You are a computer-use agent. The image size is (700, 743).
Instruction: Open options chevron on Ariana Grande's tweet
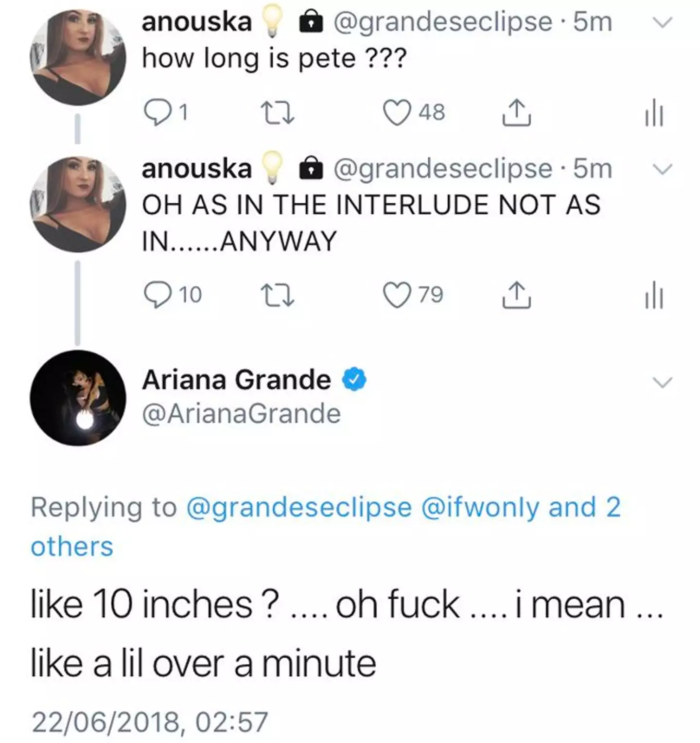point(662,383)
